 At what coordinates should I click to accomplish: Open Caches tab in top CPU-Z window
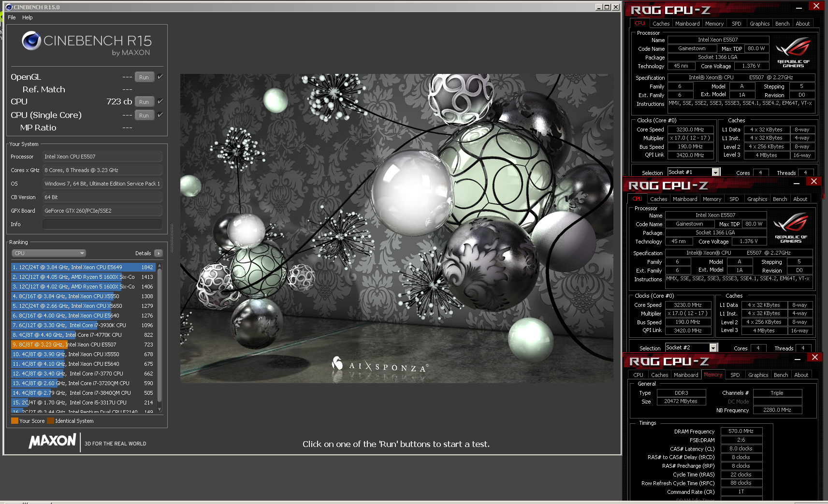coord(661,24)
